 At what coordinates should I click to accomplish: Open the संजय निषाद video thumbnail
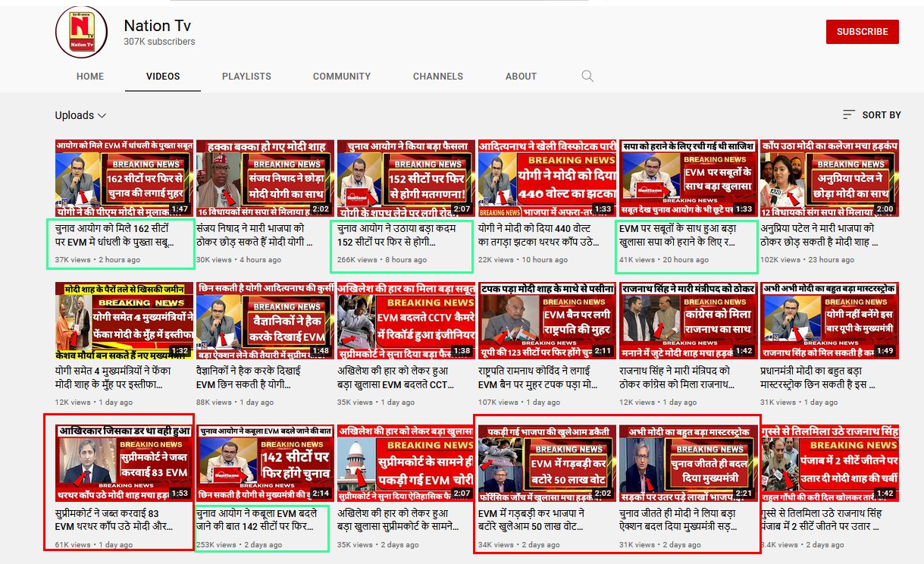[264, 178]
